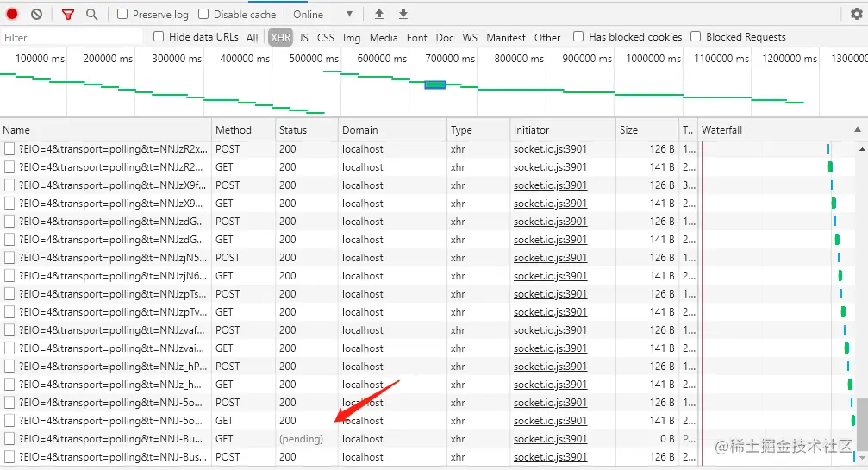Select the Font request type filter
Image resolution: width=868 pixels, height=470 pixels.
[x=417, y=38]
